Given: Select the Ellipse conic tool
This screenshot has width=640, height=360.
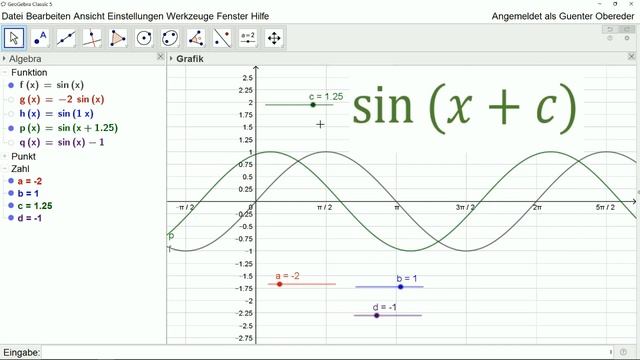Looking at the screenshot, I should coord(170,38).
